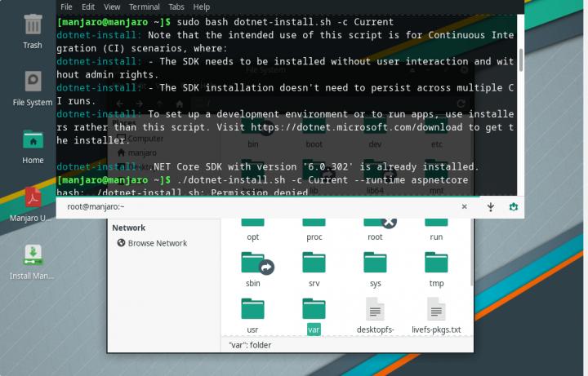588x376 pixels.
Task: Click the dotnet.microsoft.com/download URL in terminal
Action: click(356, 127)
